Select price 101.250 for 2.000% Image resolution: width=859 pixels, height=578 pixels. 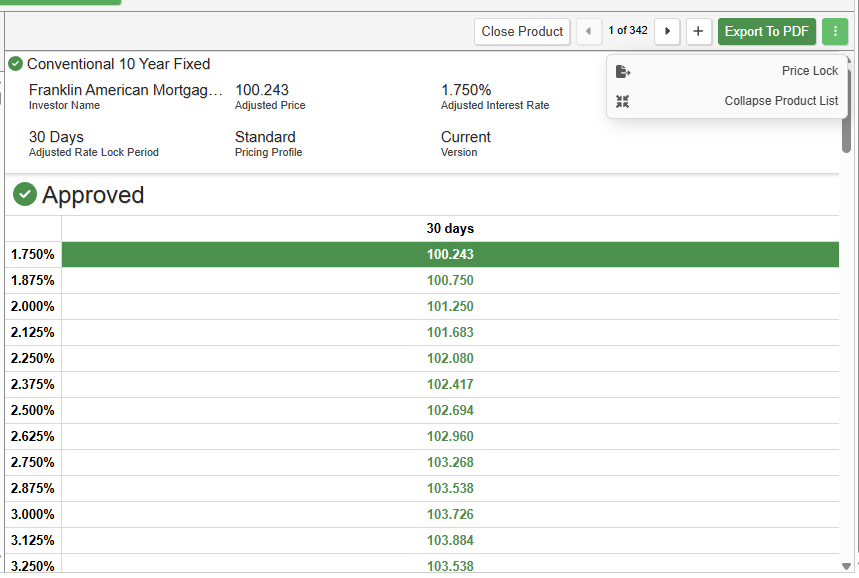coord(450,306)
